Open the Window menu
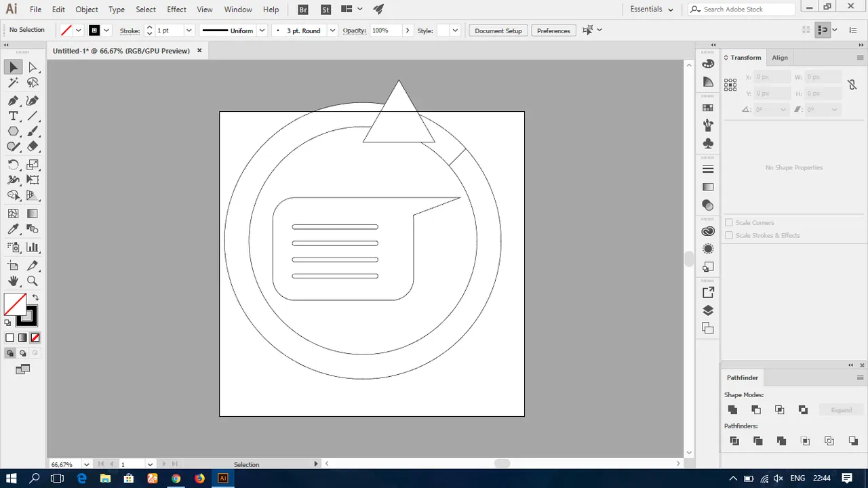Viewport: 868px width, 488px height. coord(238,9)
